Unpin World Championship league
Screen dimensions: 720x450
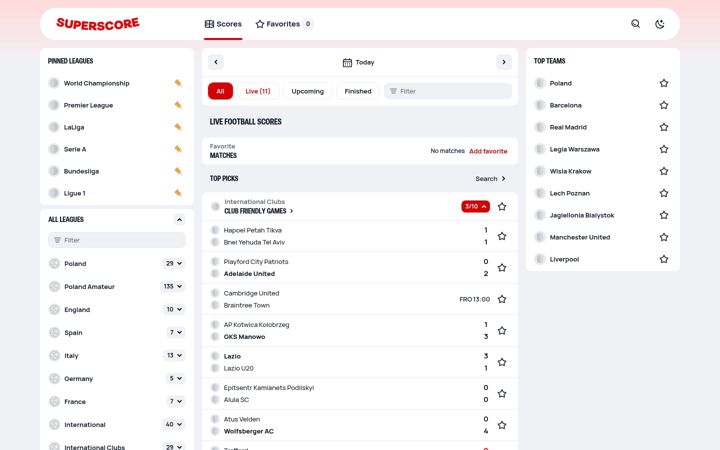178,83
